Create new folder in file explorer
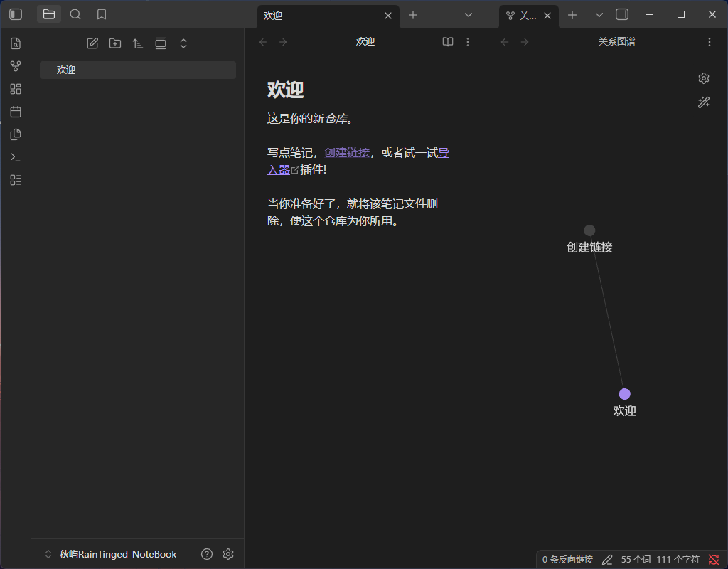 point(115,43)
